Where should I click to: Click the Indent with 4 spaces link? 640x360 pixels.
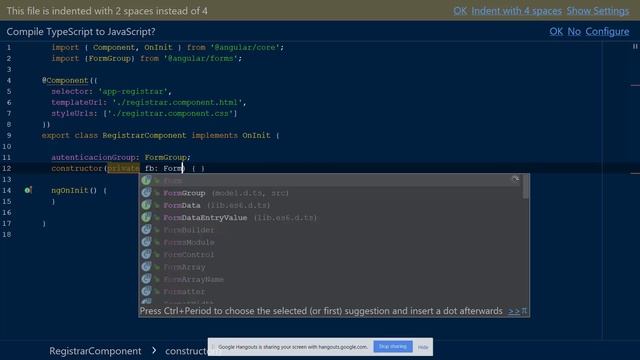(x=516, y=11)
